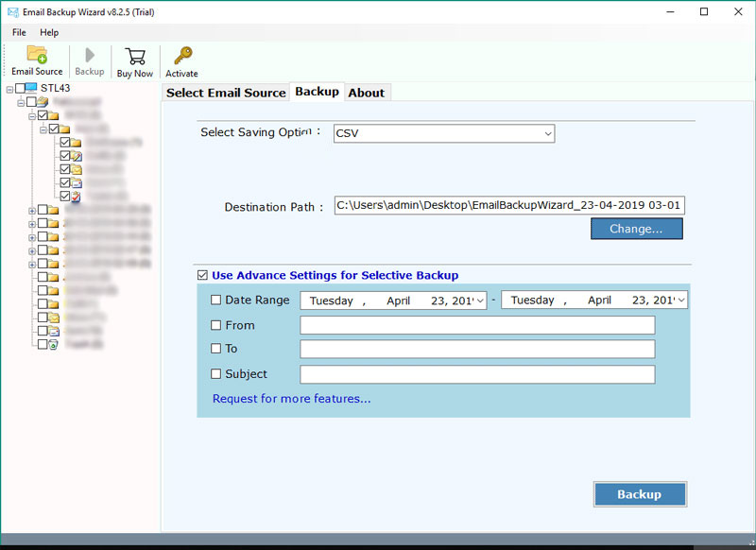Disable Use Advance Settings for Selective Backup
The width and height of the screenshot is (756, 550).
tap(202, 275)
